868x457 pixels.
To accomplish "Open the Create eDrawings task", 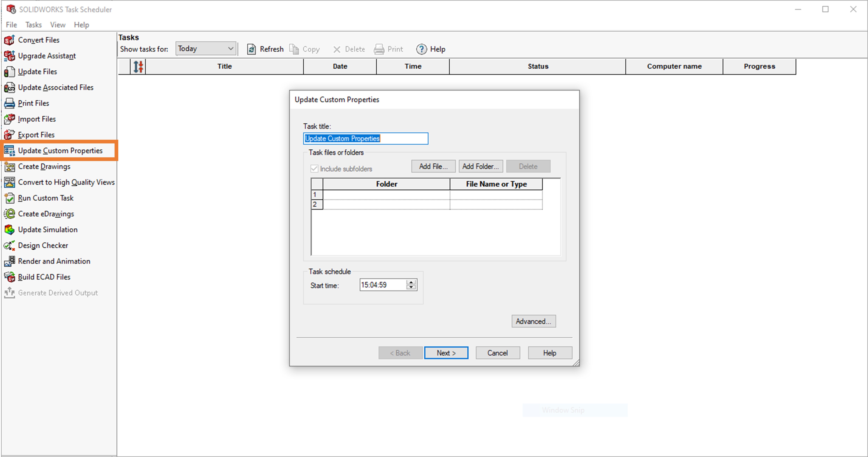I will click(x=46, y=214).
